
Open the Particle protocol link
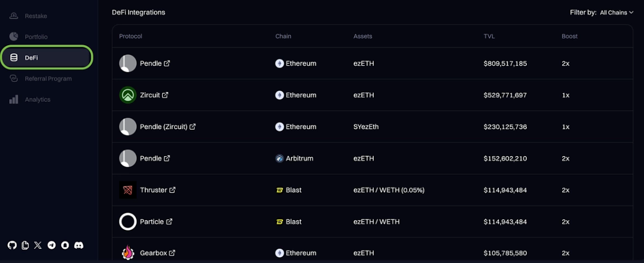click(151, 221)
